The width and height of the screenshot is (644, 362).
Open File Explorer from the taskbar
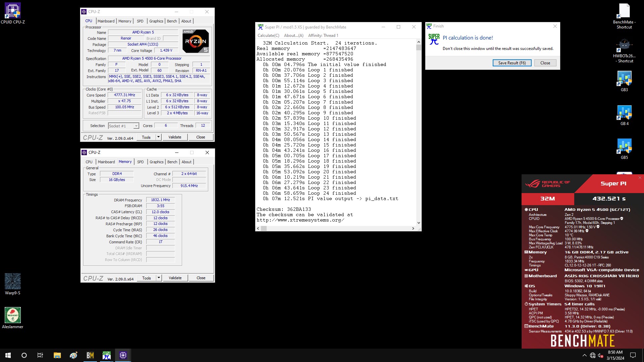coord(57,355)
